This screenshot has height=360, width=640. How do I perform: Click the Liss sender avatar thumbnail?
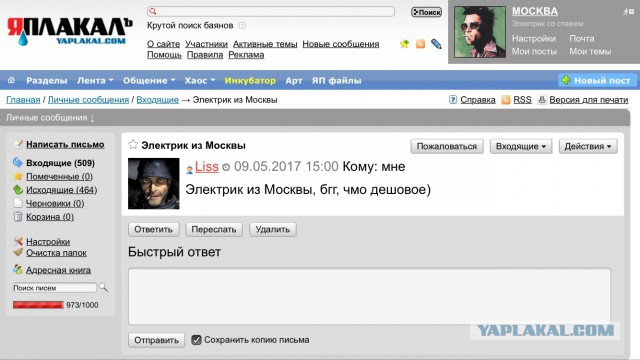[153, 183]
